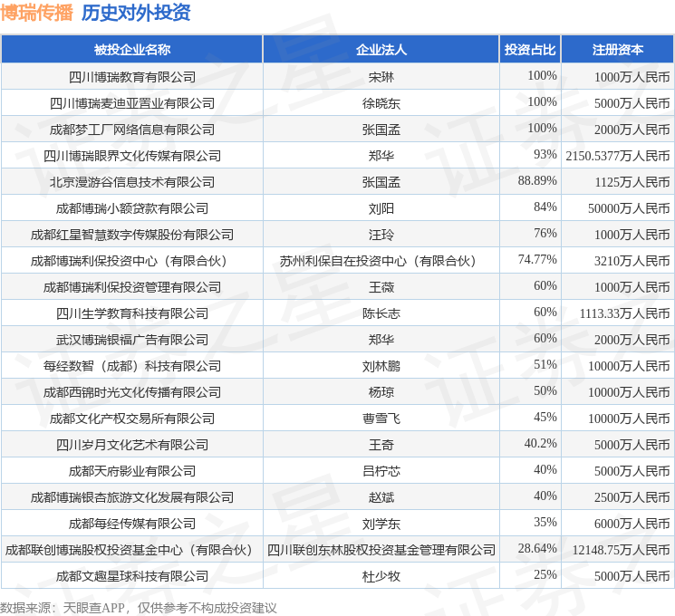Click company name 四川博瑞眼界文化传媒有限公司
Viewport: 675px width, 616px height.
[132, 156]
